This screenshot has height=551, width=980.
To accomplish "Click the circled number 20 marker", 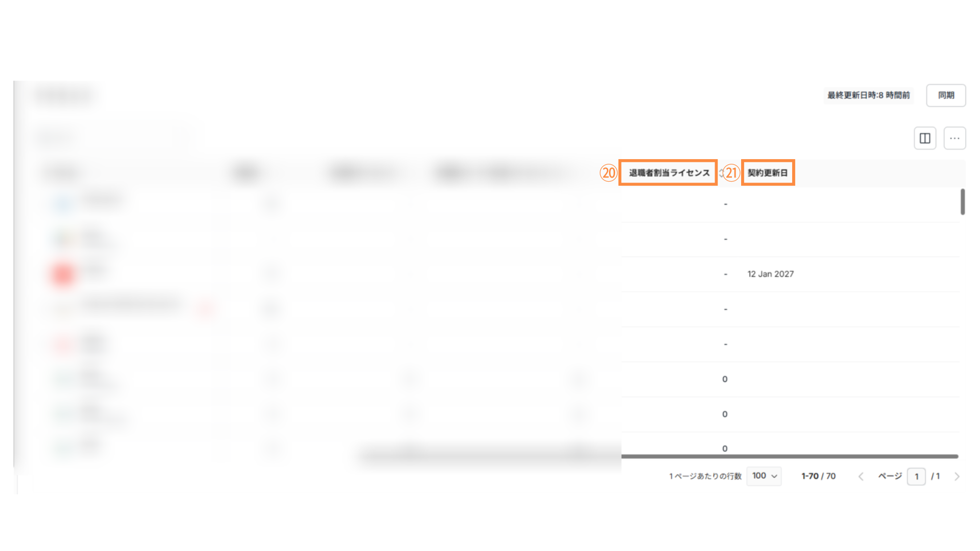I will pyautogui.click(x=608, y=173).
